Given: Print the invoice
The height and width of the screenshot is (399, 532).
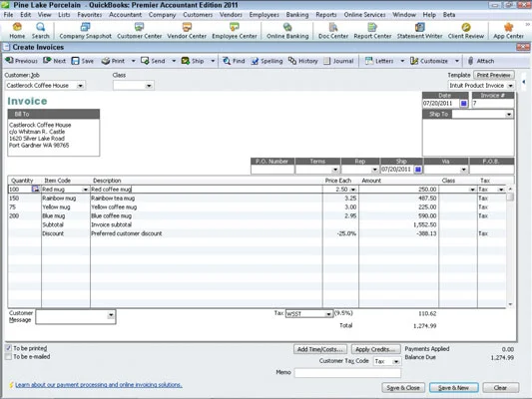Looking at the screenshot, I should coord(114,61).
